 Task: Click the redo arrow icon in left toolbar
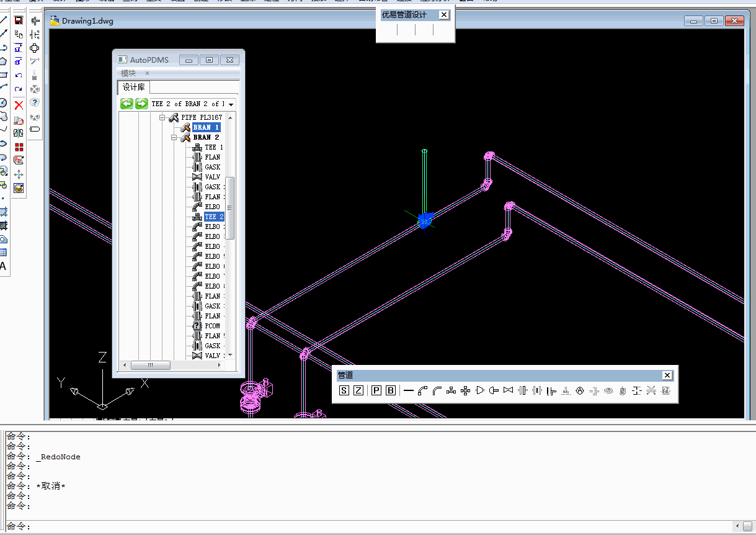[x=19, y=89]
